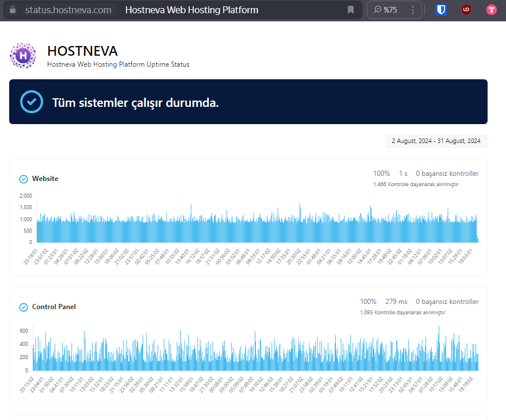Click the large all-systems-operational check circle
This screenshot has height=420, width=506.
coord(32,102)
